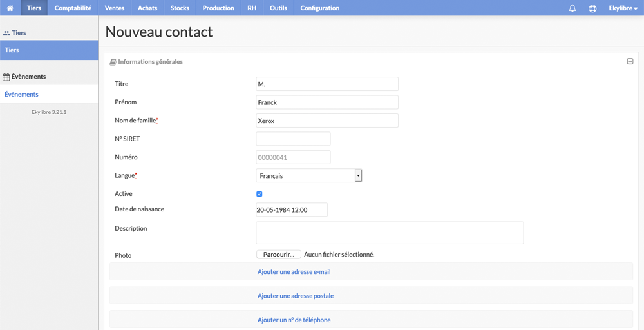
Task: Open the Stocks menu
Action: (x=180, y=8)
